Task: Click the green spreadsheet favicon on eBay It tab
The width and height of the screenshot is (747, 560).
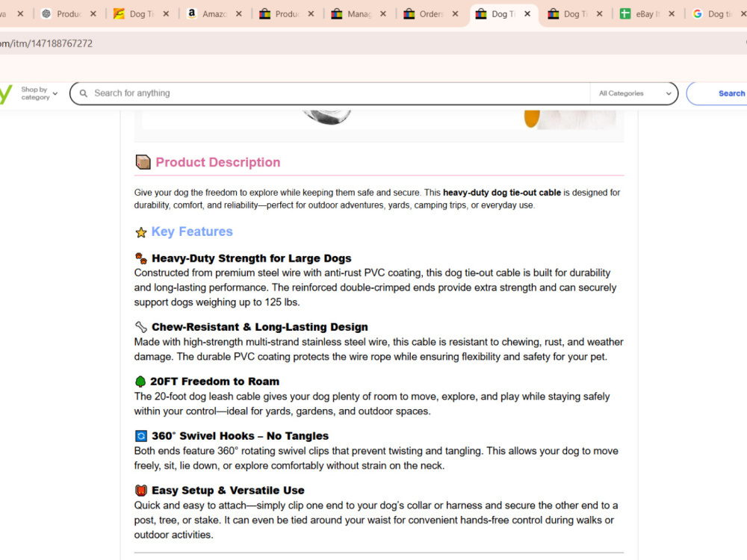Action: (x=625, y=13)
